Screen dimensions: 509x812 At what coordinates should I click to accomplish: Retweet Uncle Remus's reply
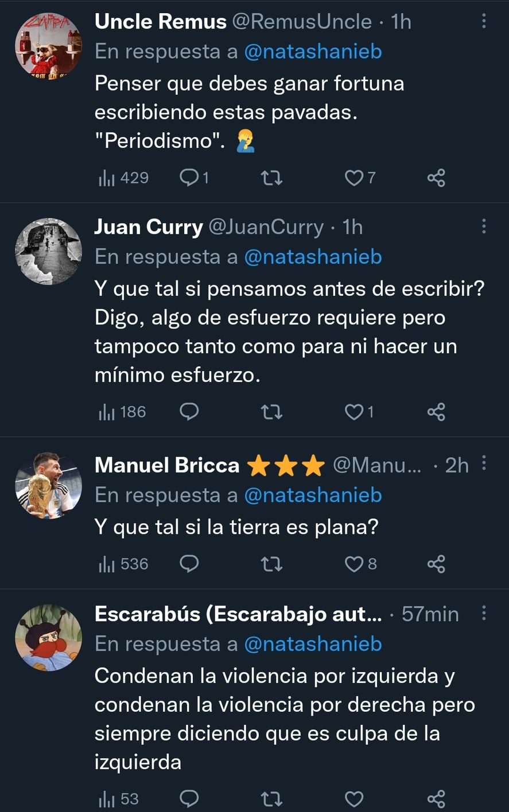(271, 178)
